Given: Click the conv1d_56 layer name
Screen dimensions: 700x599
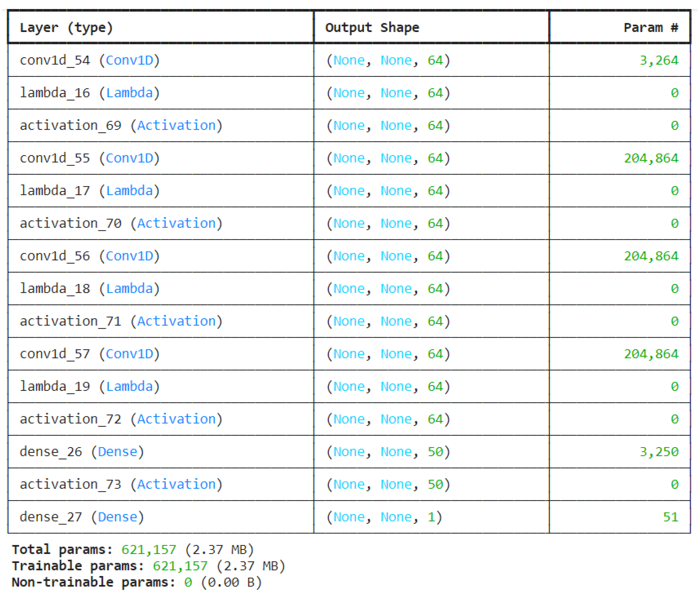Looking at the screenshot, I should 90,255.
